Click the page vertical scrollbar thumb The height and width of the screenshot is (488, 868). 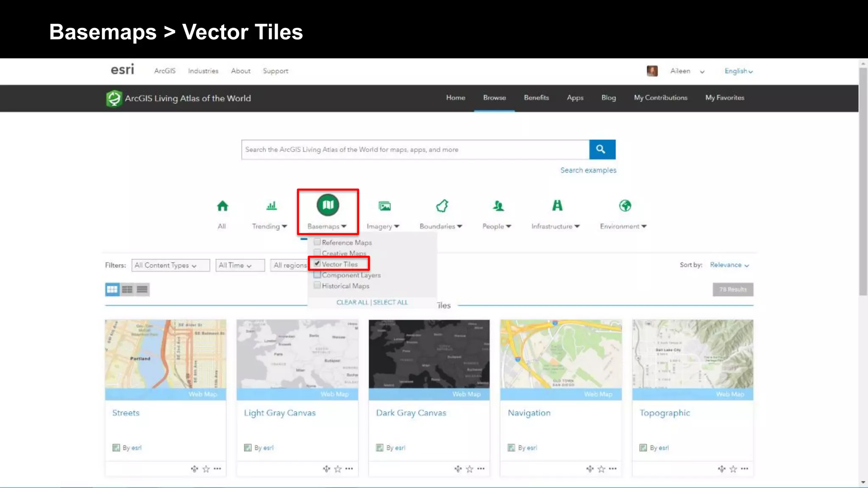(x=863, y=181)
